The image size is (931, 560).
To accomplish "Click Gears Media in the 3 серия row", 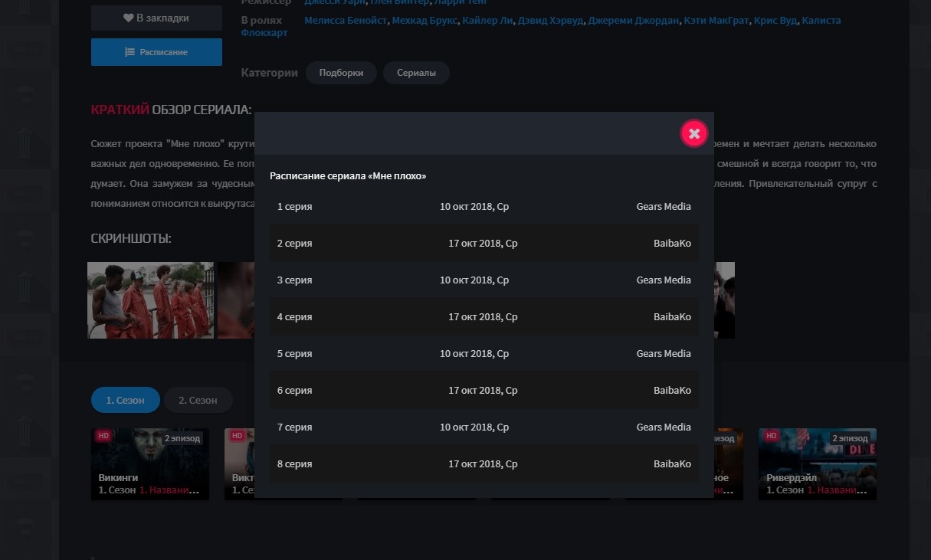I will click(x=664, y=280).
